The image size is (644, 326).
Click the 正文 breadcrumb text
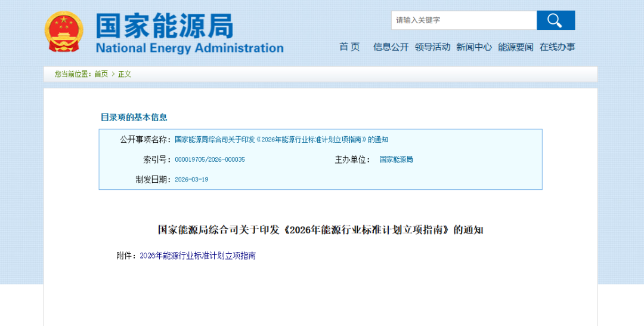point(125,74)
